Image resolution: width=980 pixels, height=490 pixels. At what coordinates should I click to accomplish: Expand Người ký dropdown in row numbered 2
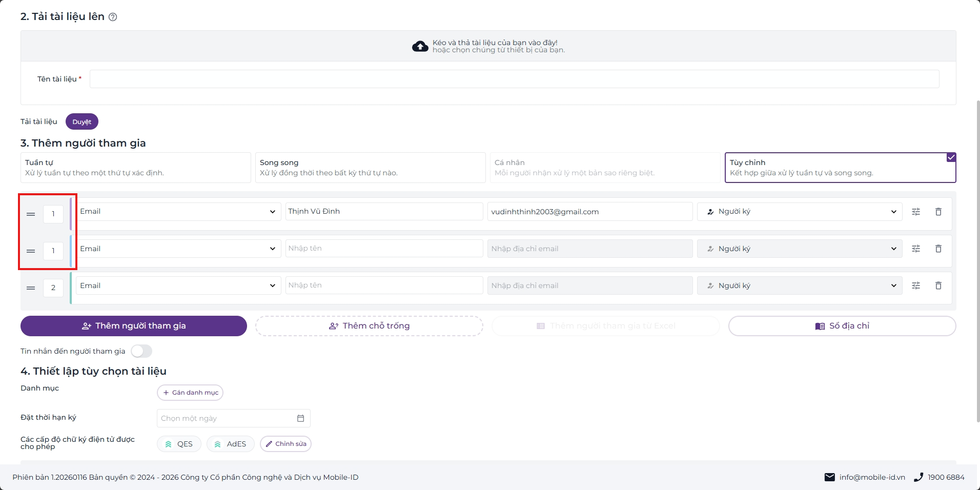click(800, 285)
